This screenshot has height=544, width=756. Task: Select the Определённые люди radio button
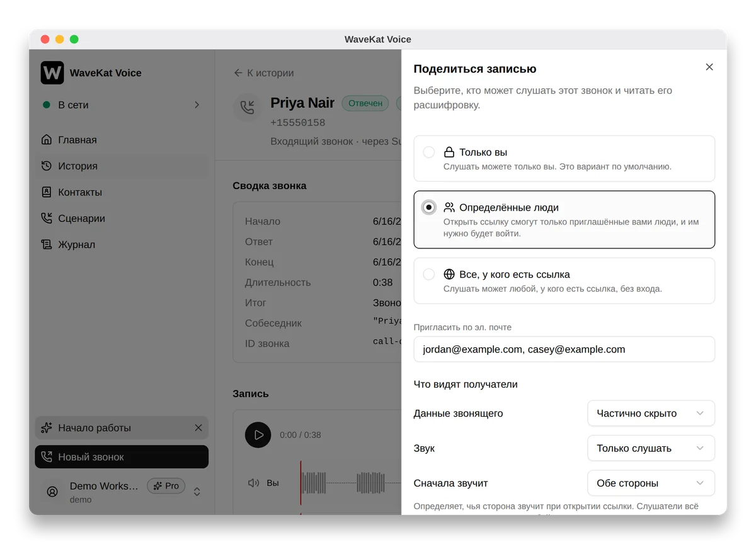(429, 207)
